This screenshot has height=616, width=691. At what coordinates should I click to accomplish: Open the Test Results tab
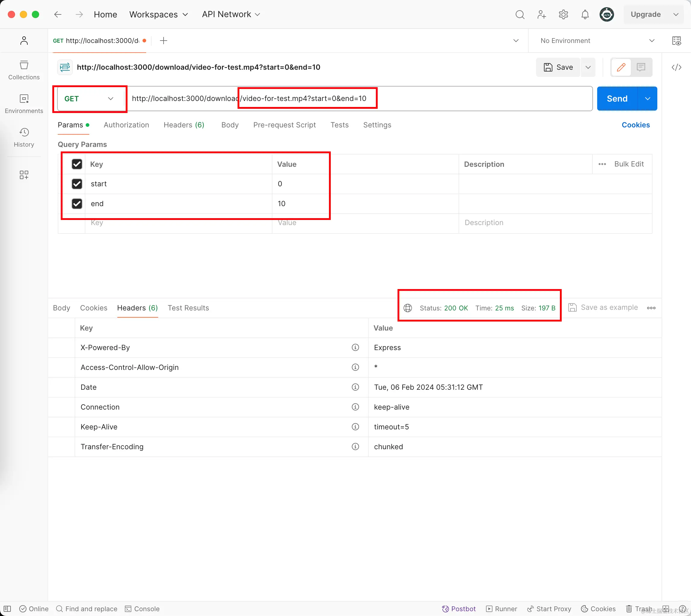click(x=188, y=308)
